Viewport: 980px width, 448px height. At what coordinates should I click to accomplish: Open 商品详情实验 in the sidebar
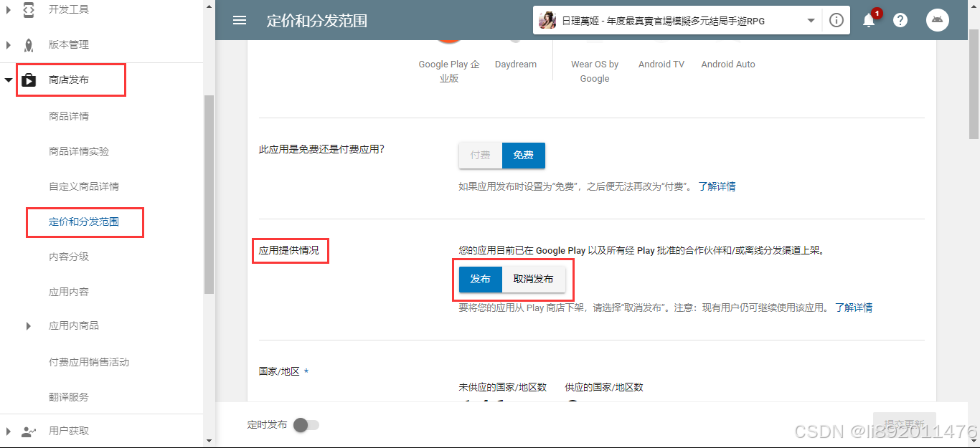[79, 151]
